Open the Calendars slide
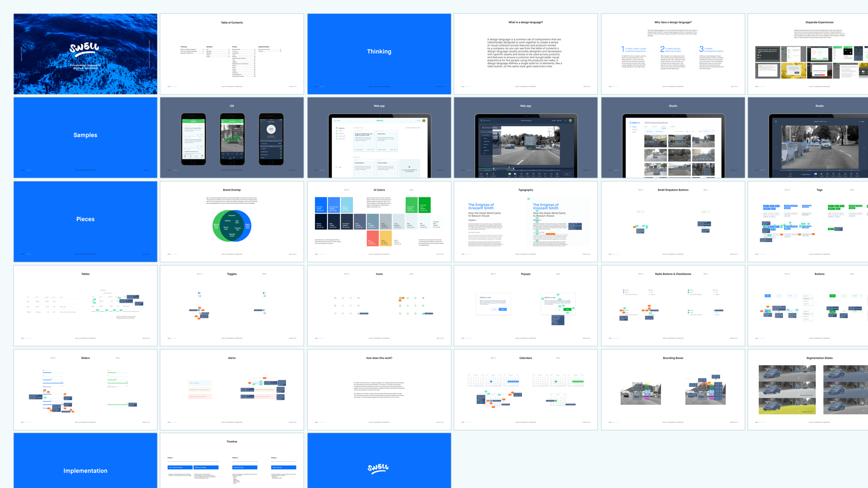 click(x=526, y=389)
